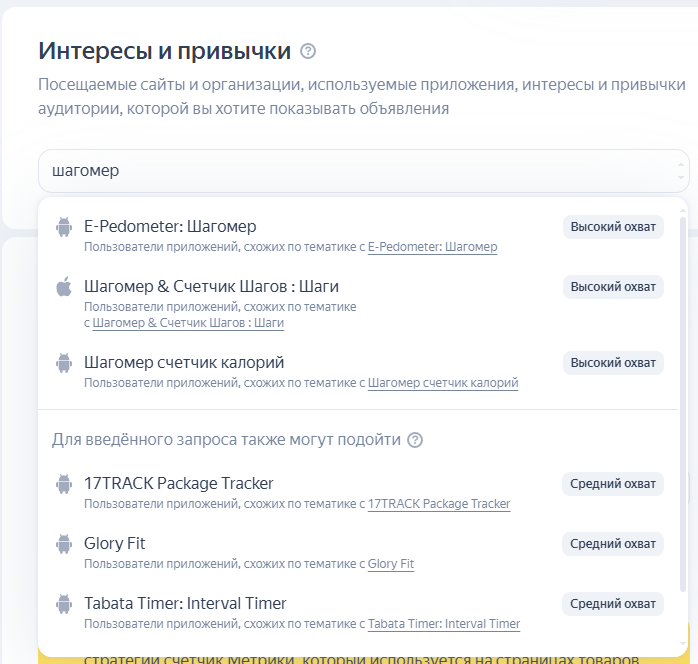Screen dimensions: 698x664
Task: Click the 'Средний охват' badge for Glory Fit
Action: click(613, 544)
